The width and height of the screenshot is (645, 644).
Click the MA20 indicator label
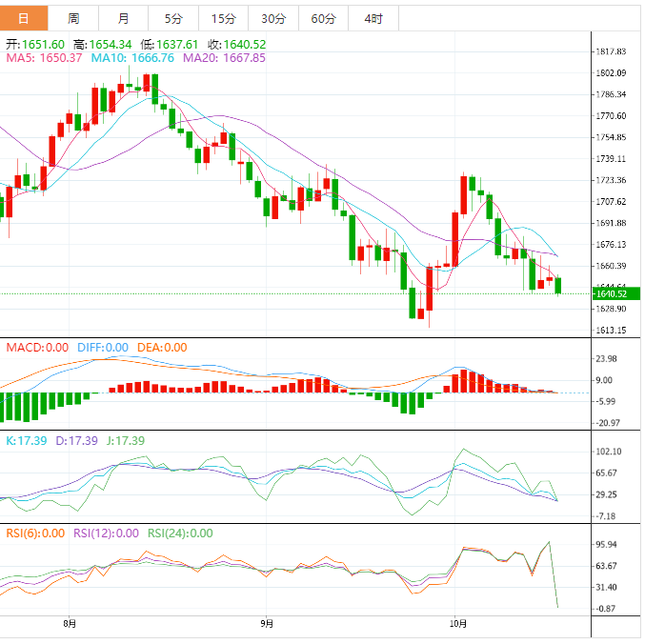224,58
